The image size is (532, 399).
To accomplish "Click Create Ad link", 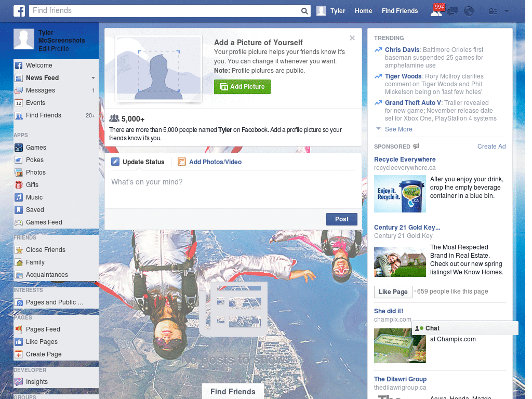I will point(491,147).
